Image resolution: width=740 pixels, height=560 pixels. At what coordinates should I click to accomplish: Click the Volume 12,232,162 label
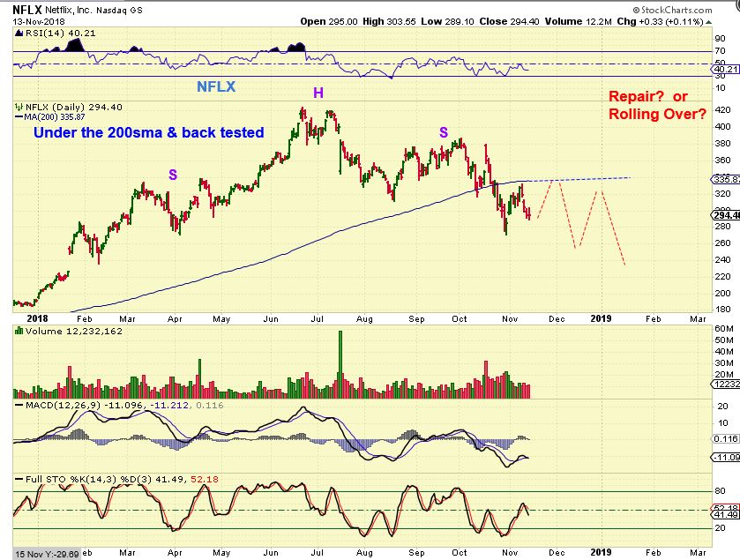coord(73,332)
